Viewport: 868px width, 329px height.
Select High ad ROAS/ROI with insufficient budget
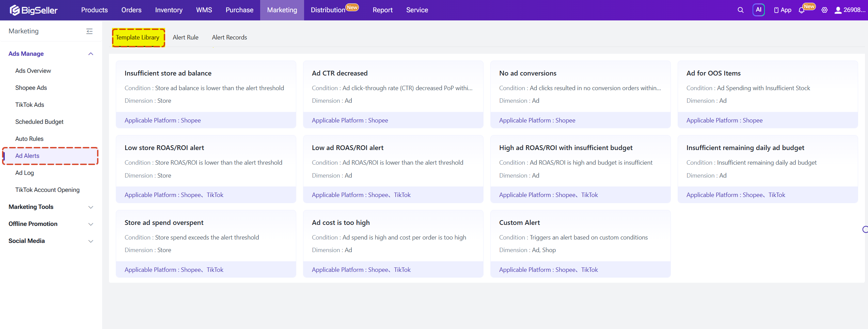coord(580,169)
